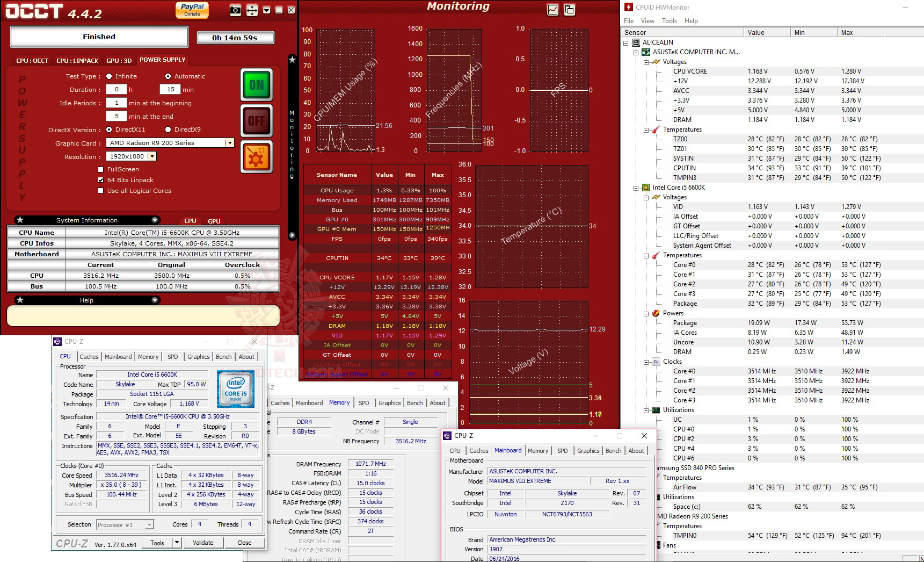Click the Value column header in HWMonitor
This screenshot has height=562, width=924.
767,33
